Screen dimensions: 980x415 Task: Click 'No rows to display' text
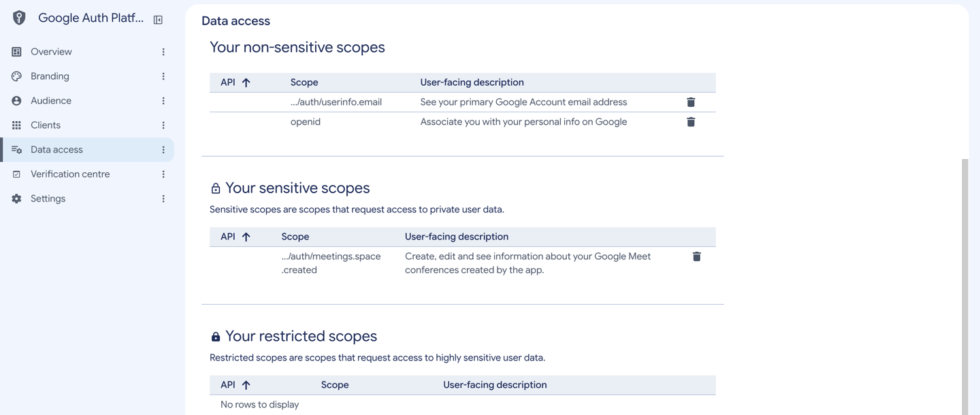click(260, 405)
